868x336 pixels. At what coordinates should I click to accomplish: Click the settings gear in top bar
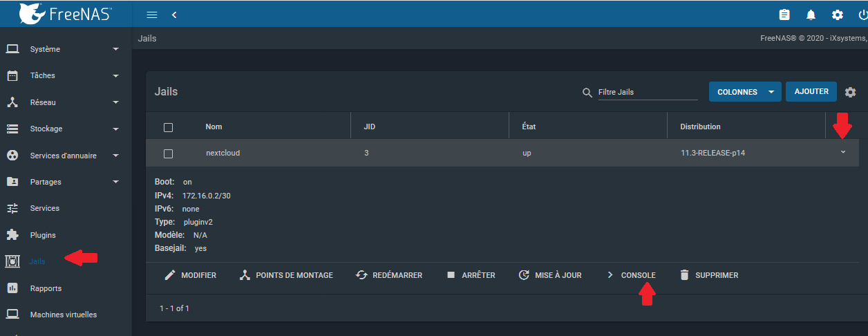pyautogui.click(x=837, y=15)
